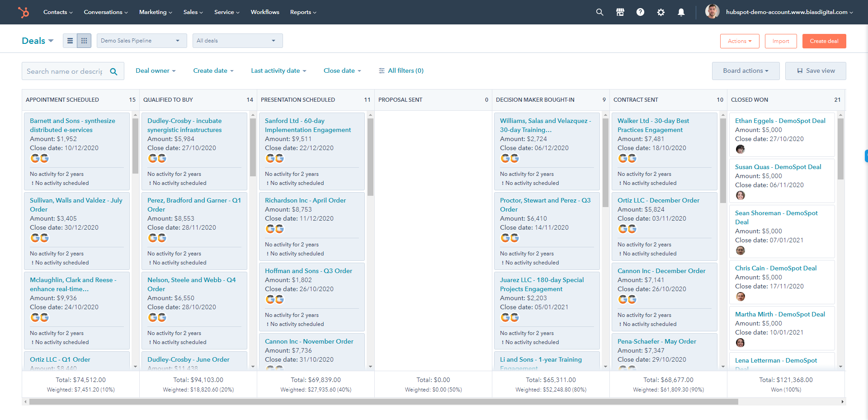Click company icons on Proctor, Stewart and Perez deal
The height and width of the screenshot is (420, 868).
click(510, 238)
